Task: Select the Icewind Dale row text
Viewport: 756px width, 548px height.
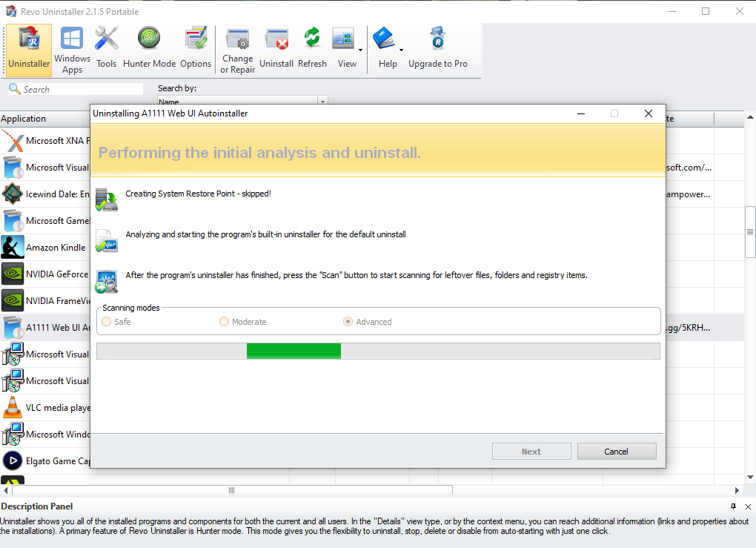Action: (x=57, y=194)
